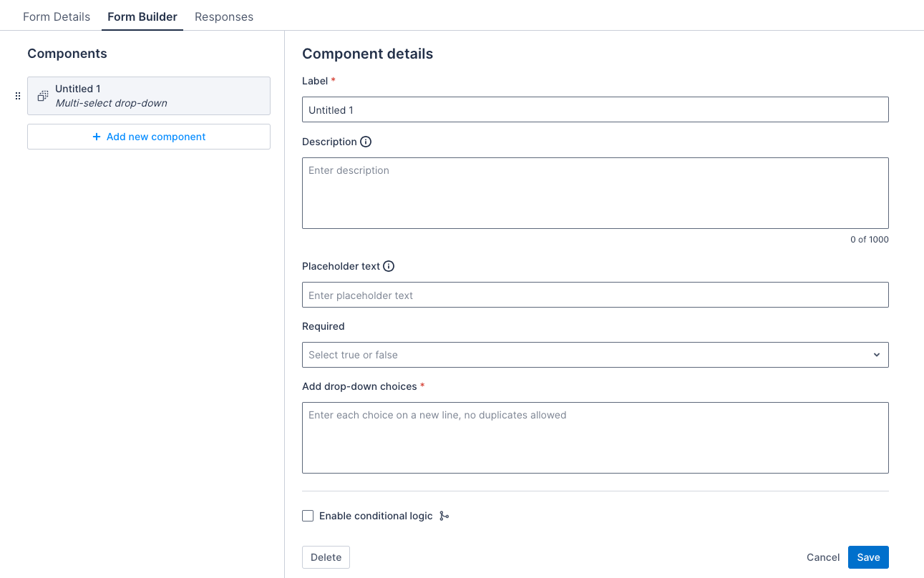The width and height of the screenshot is (924, 578).
Task: Click the info icon beside Placeholder text
Action: 389,265
